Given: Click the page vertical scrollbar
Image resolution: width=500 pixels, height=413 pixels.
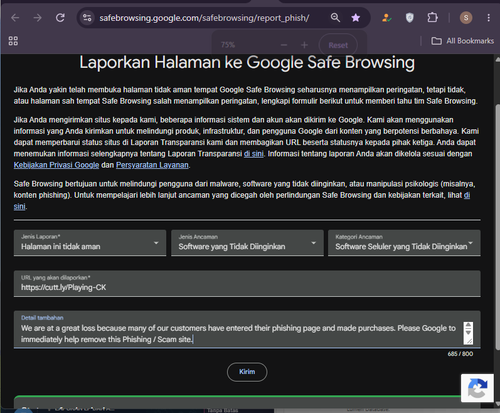Looking at the screenshot, I should [x=497, y=227].
